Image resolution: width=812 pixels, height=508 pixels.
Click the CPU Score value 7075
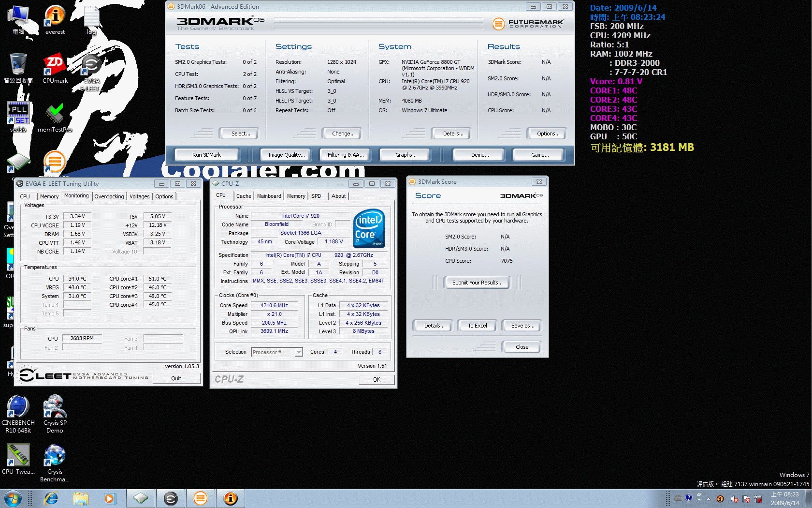pos(507,261)
